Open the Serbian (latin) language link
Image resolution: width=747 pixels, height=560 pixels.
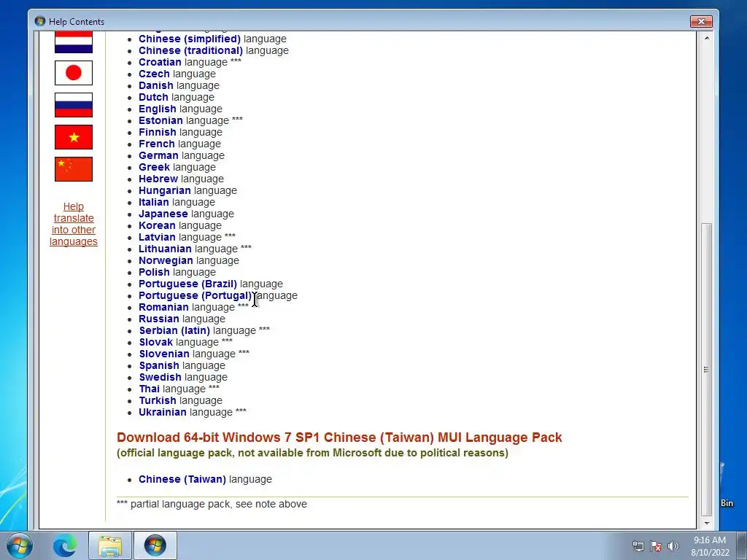174,330
